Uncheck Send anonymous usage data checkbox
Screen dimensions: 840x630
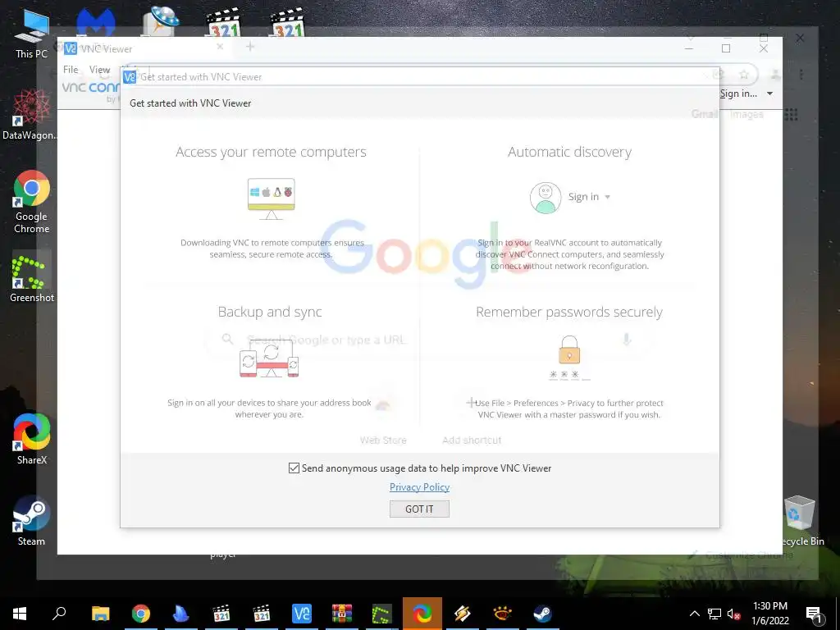pos(294,468)
